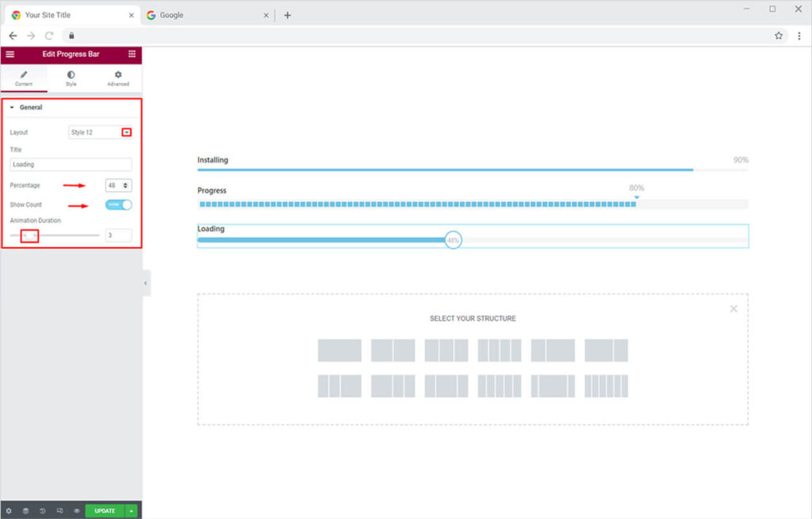Bookmark this page with star icon
The image size is (812, 519).
tap(779, 36)
